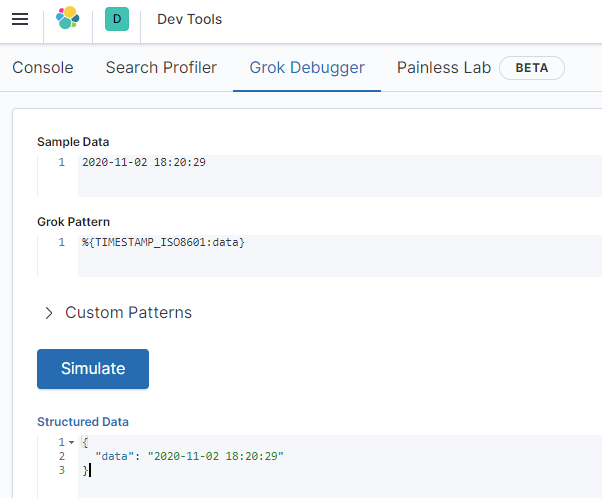
Task: Collapse the JSON fold arrow on line 1
Action: (x=72, y=442)
